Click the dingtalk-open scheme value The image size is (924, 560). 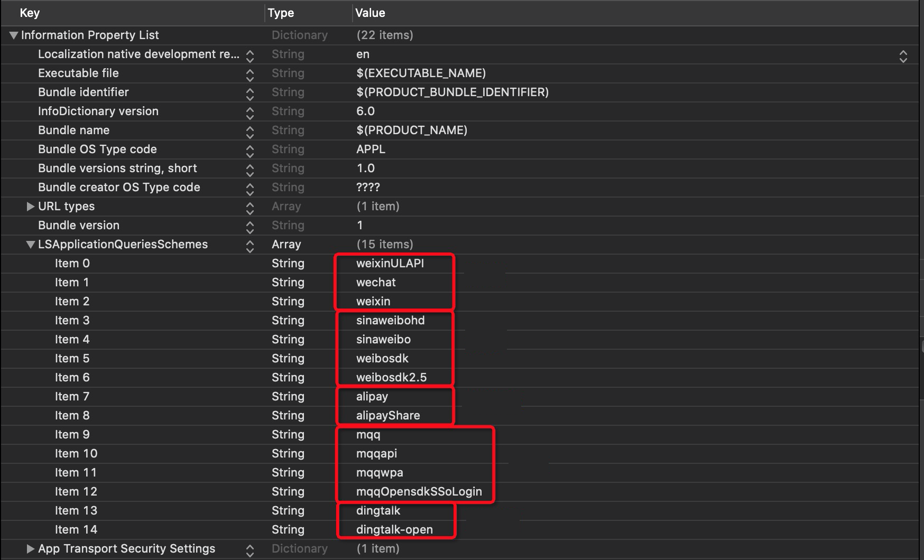(394, 530)
